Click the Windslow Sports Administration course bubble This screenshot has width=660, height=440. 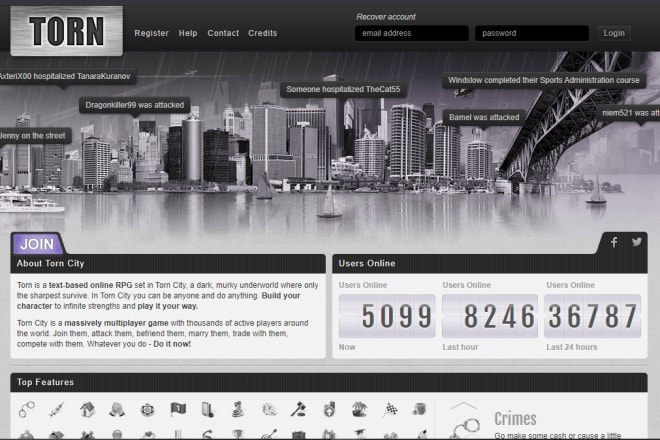coord(543,80)
